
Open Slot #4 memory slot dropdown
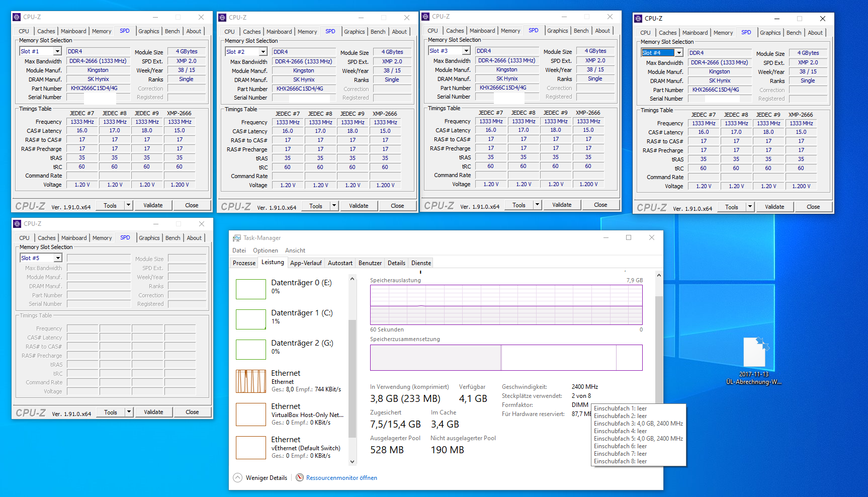[x=679, y=53]
